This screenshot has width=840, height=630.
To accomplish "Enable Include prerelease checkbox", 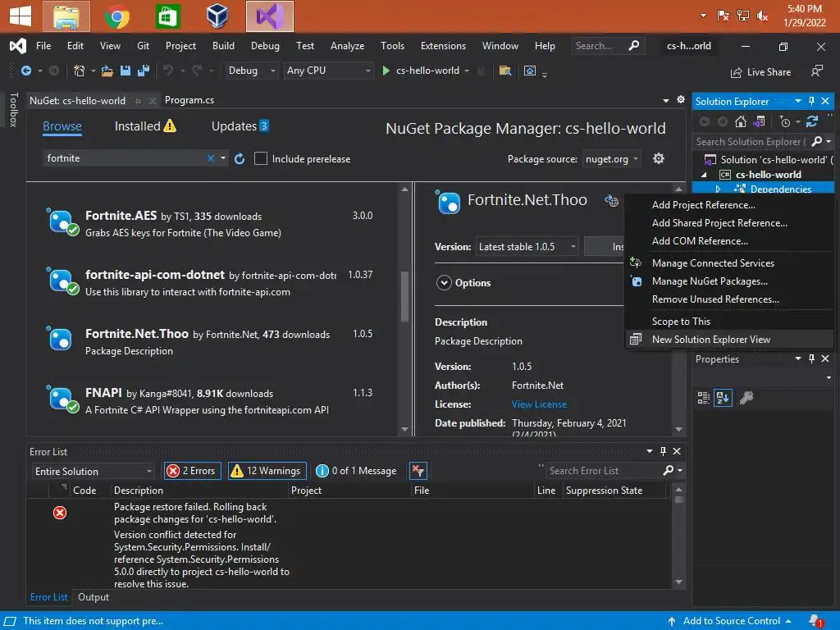I will [x=260, y=158].
